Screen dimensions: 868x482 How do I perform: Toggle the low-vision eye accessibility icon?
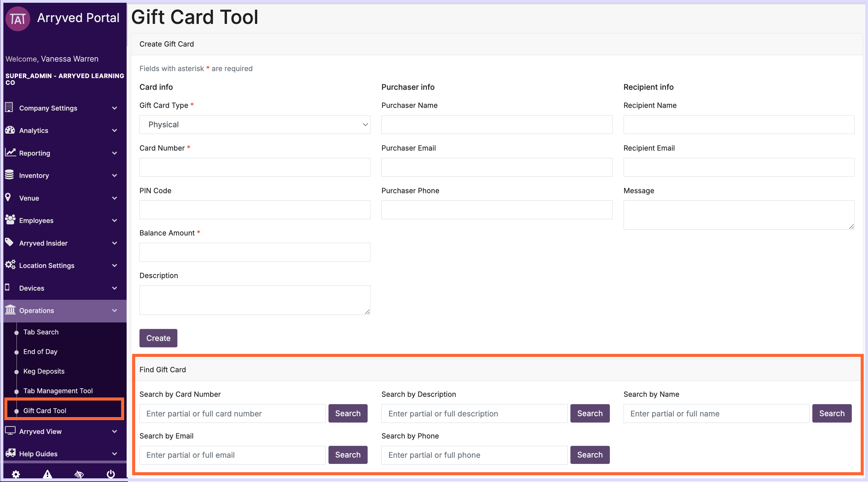click(79, 474)
